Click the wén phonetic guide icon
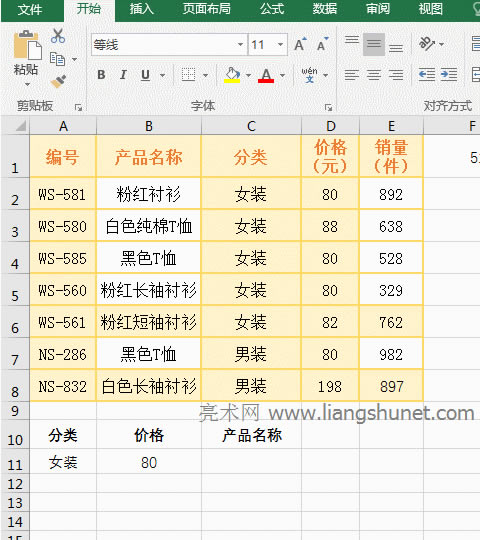The height and width of the screenshot is (540, 480). (x=309, y=75)
